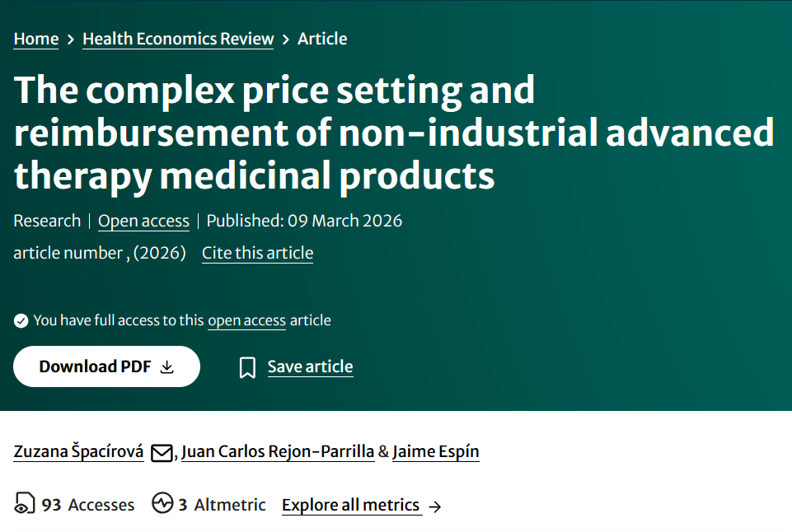
Task: Click the envelope icon after Zuzana Špacírová
Action: tap(162, 452)
